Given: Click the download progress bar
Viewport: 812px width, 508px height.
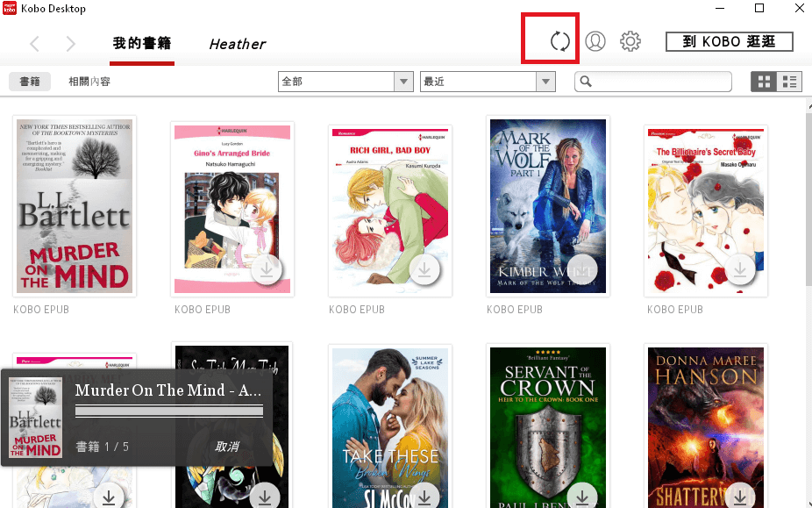Looking at the screenshot, I should (x=169, y=411).
